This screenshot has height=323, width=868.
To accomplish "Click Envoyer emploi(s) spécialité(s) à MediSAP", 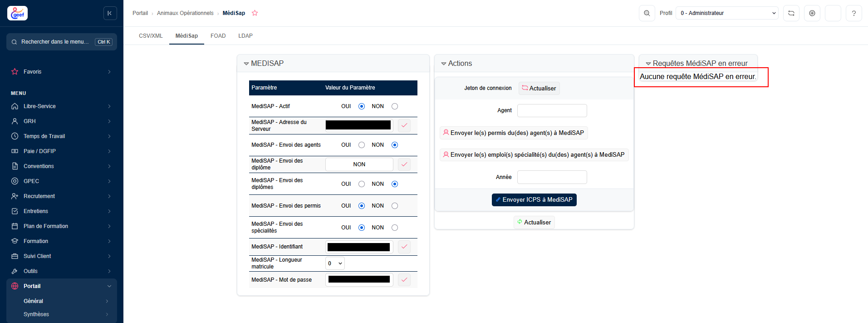I will (534, 155).
